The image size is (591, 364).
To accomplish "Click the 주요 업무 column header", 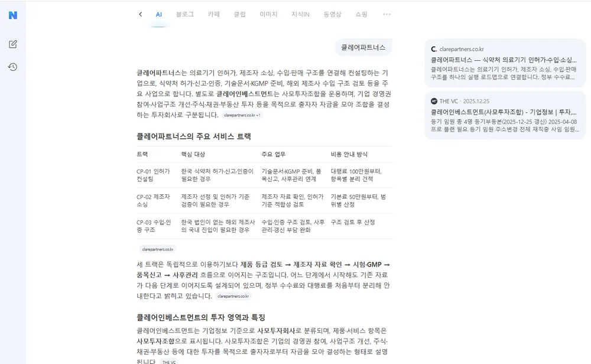I will [273, 154].
